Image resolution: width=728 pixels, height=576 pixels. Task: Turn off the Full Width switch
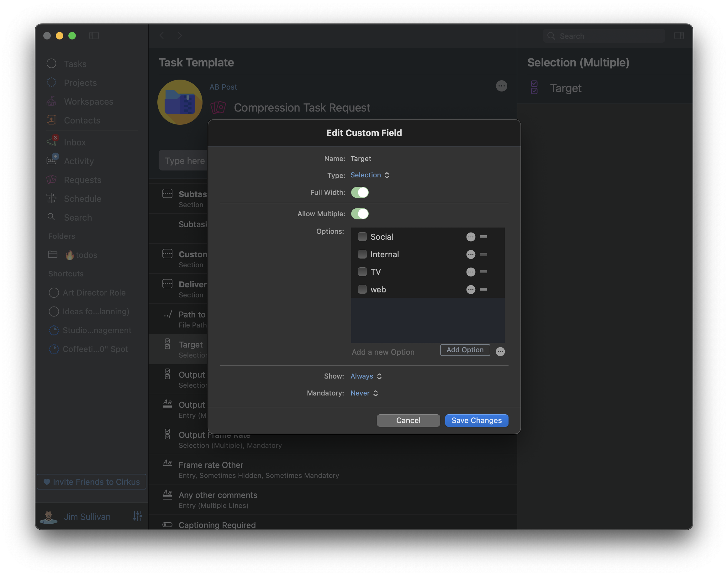360,192
